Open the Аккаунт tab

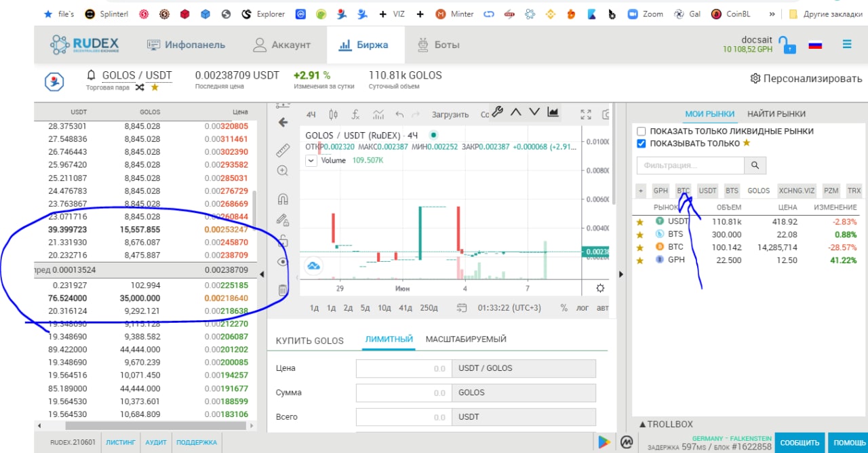coord(281,45)
